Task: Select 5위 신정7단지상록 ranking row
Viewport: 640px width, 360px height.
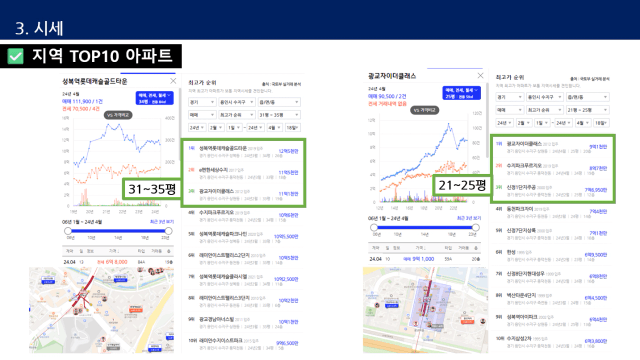Action: coord(552,233)
